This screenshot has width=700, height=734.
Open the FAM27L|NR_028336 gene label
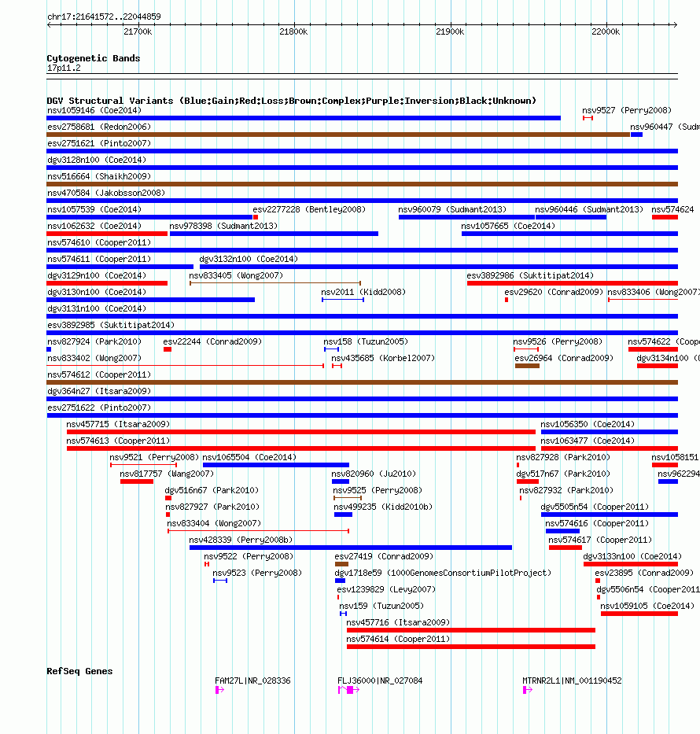252,681
